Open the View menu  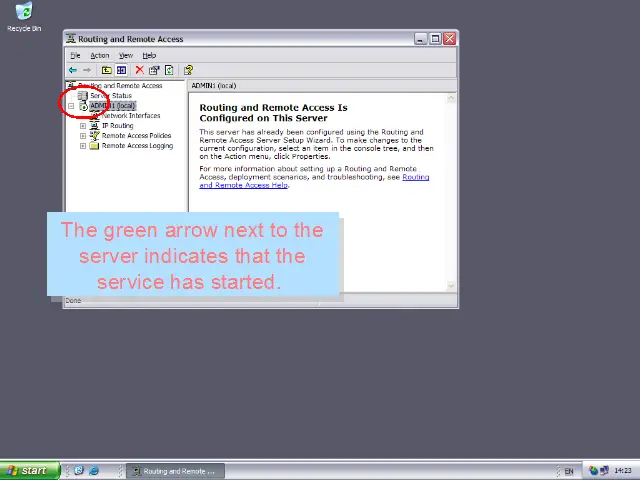coord(126,55)
